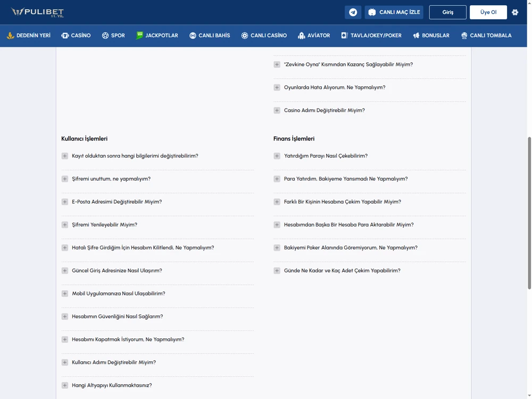Click the Canlı Casino chip icon
Image resolution: width=532 pixels, height=399 pixels.
(x=245, y=35)
